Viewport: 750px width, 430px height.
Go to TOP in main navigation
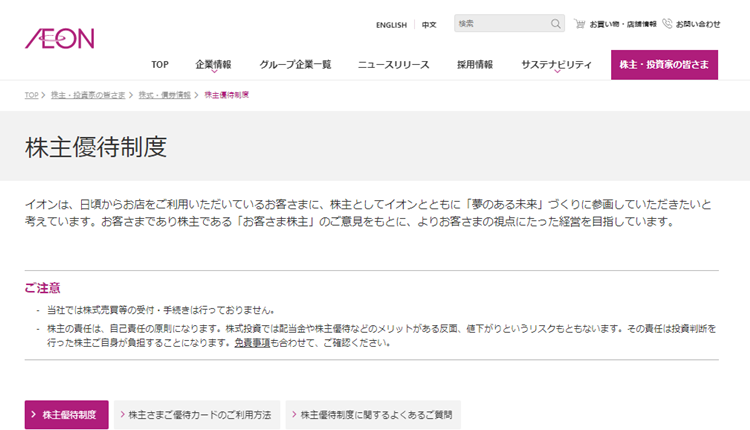(x=160, y=65)
